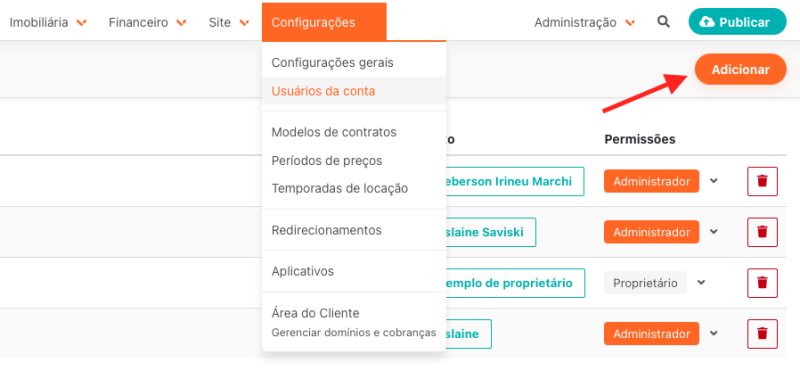
Task: Click the search magnifier icon
Action: click(663, 21)
